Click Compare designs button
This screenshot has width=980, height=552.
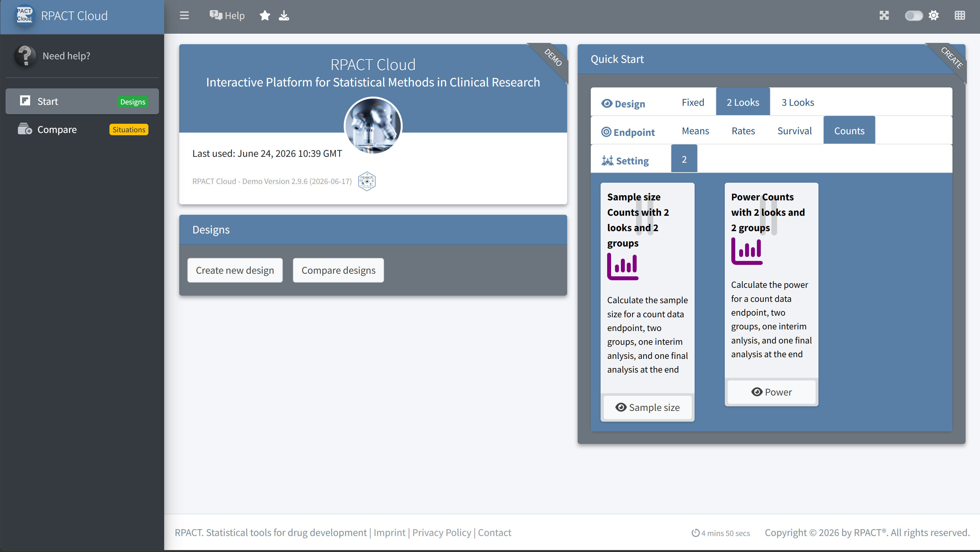338,270
